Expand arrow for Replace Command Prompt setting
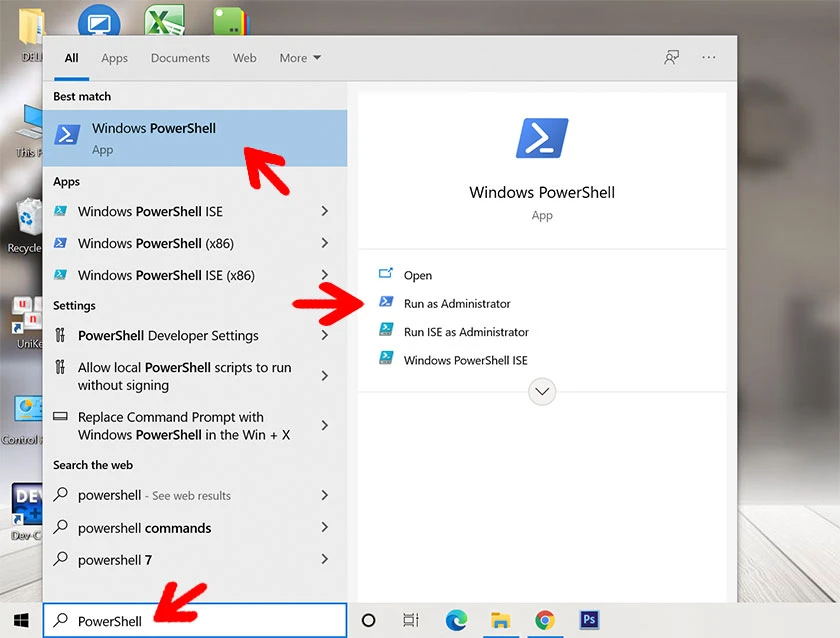 click(x=325, y=425)
